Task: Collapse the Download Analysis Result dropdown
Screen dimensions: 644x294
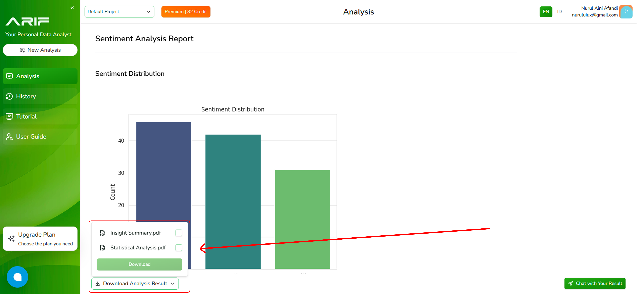Action: 135,284
